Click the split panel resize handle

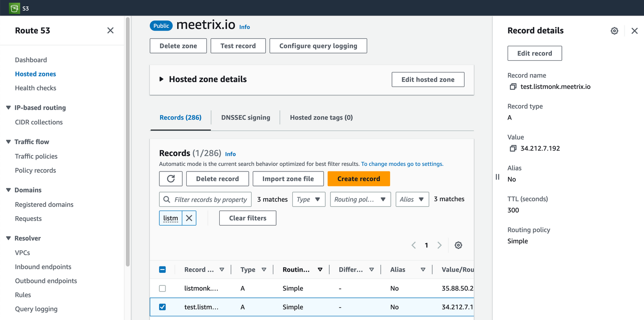click(x=497, y=177)
